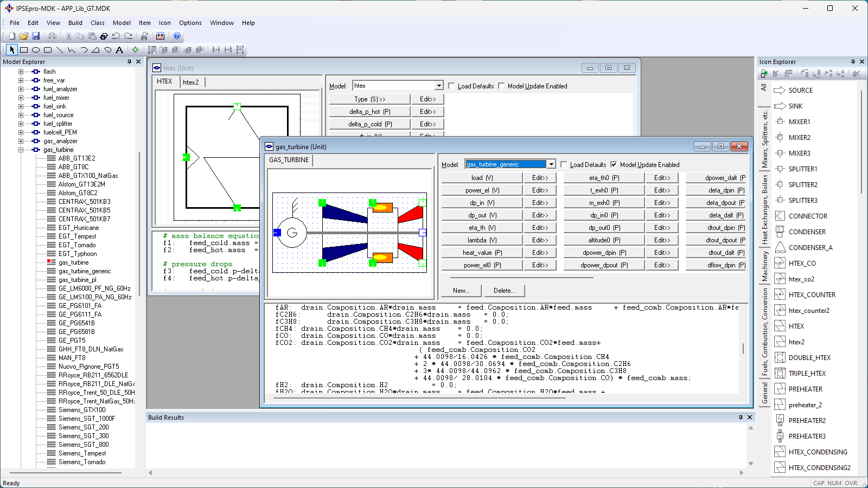The width and height of the screenshot is (868, 488).
Task: Click the New... button
Action: (461, 291)
